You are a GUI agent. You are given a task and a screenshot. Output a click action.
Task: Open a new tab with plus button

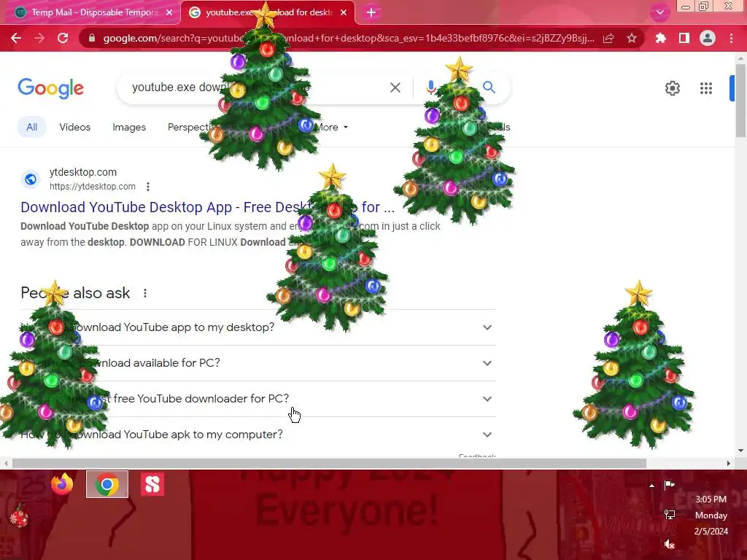click(371, 12)
